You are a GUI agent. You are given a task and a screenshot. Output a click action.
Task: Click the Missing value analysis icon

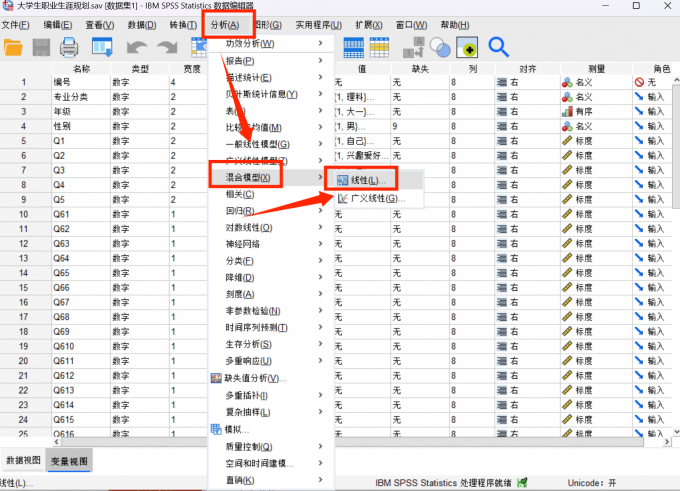(x=216, y=378)
